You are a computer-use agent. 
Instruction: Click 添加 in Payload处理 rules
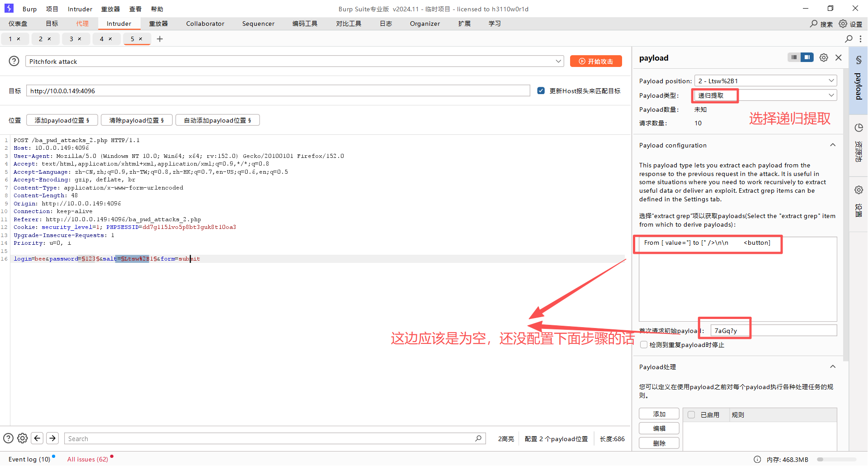[659, 414]
